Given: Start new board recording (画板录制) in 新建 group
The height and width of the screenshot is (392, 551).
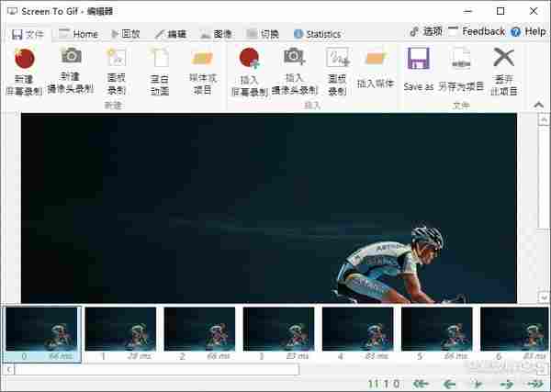Looking at the screenshot, I should (x=116, y=72).
